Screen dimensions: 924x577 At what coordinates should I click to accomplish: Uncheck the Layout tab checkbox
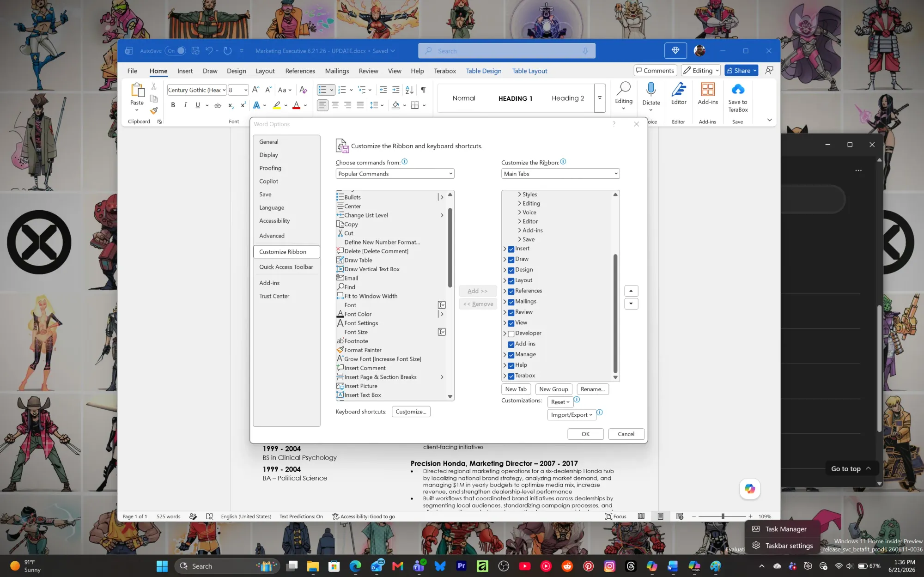pos(511,281)
